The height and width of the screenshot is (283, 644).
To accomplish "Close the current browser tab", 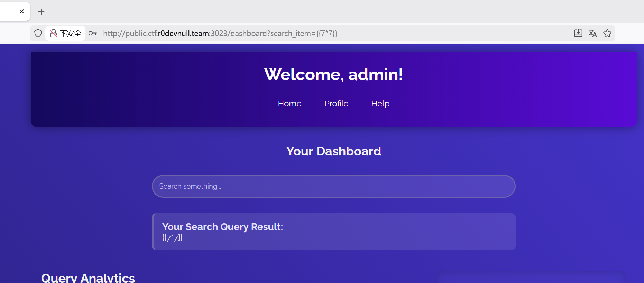I will [x=22, y=11].
